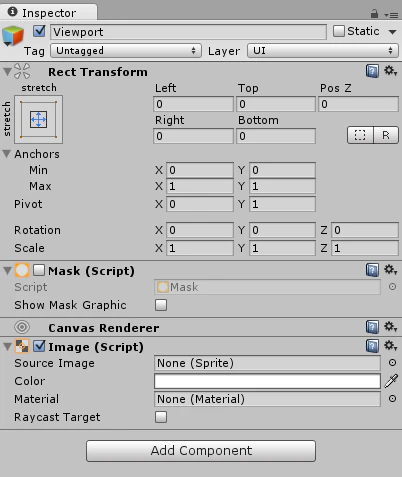Open the Static flags dropdown arrow
The image size is (402, 477).
392,32
